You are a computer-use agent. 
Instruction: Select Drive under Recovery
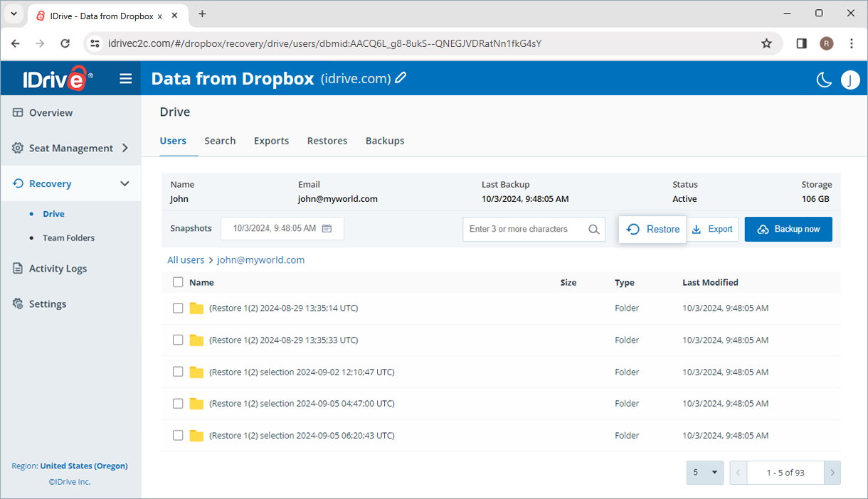(x=53, y=214)
